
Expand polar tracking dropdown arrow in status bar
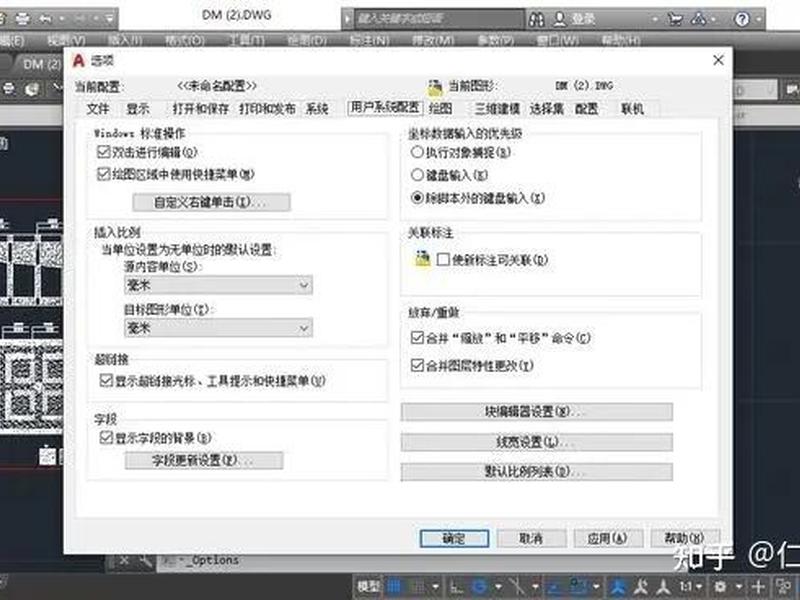497,587
